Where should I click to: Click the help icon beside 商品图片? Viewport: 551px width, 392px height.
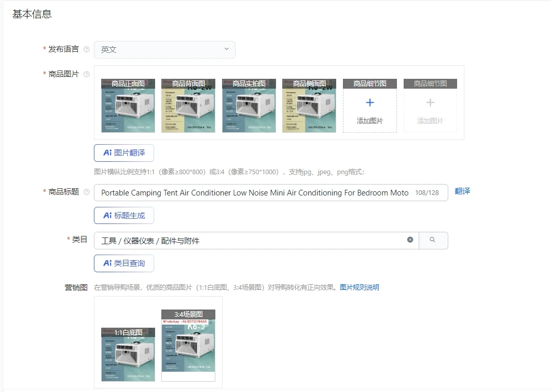tap(87, 74)
